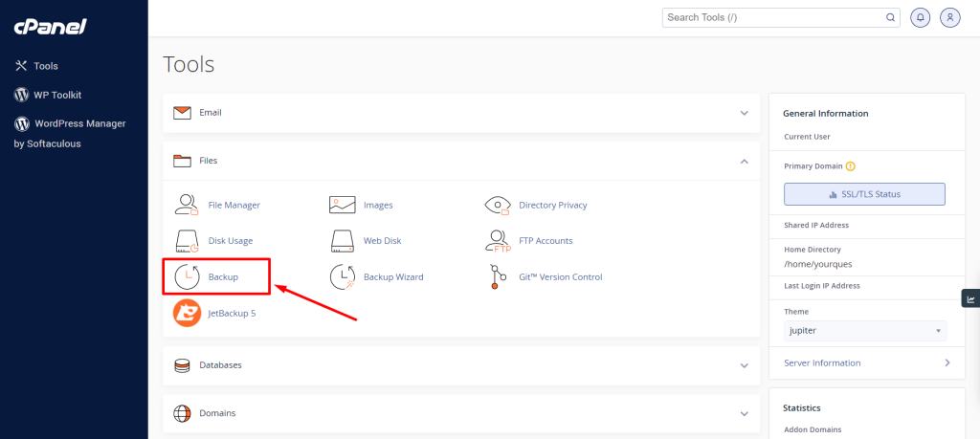
Task: Click the cPanel logo
Action: pos(50,27)
